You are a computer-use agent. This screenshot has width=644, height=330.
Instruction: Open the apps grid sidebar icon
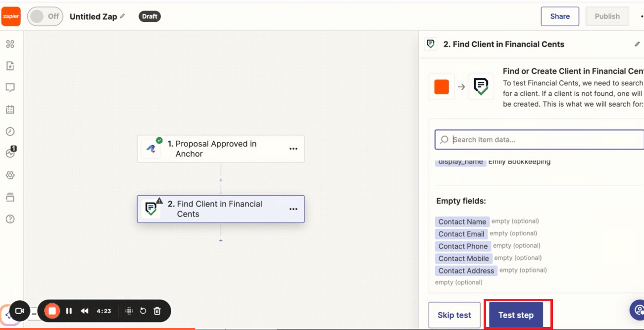10,44
